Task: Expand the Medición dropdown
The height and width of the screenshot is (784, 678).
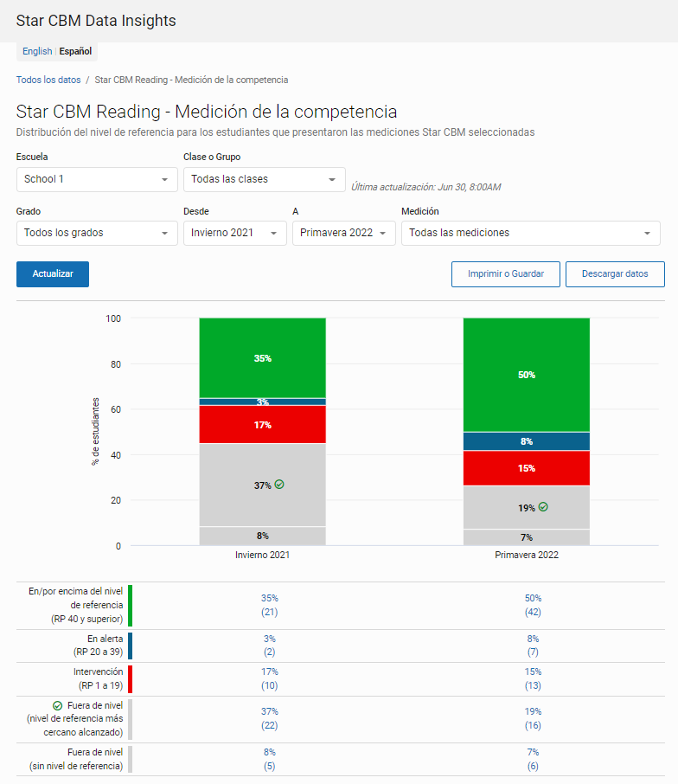Action: (x=531, y=233)
